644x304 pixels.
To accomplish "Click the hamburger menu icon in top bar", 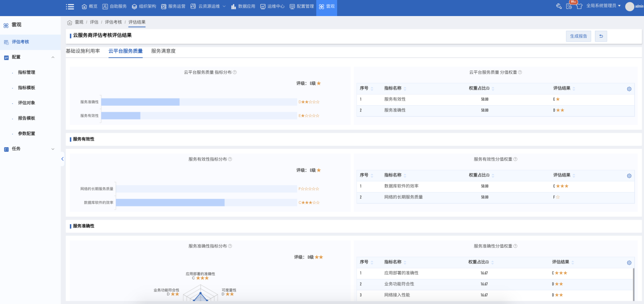I will (70, 6).
